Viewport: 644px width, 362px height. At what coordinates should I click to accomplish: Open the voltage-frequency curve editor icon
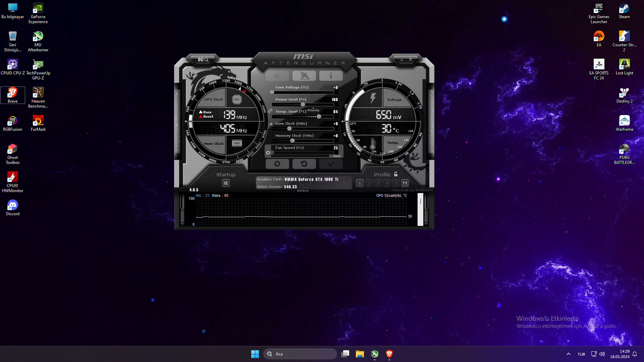271,124
